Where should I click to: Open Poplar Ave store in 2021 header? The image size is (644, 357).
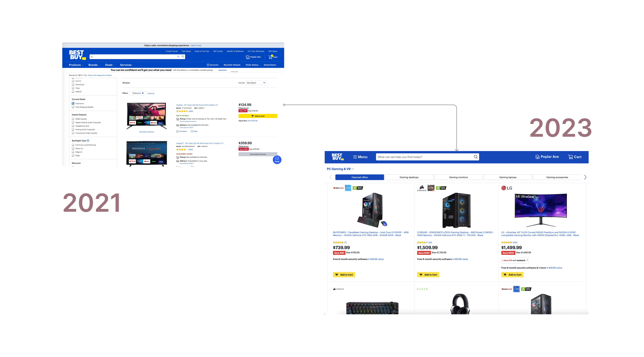click(253, 57)
